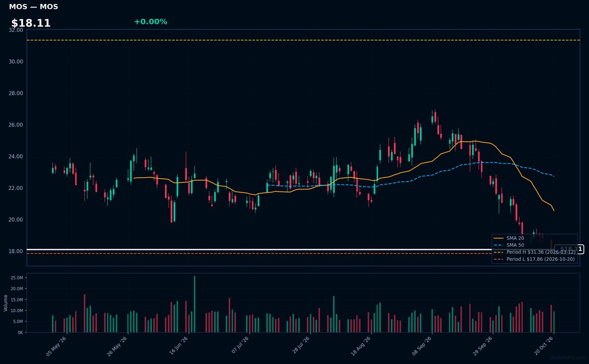Image resolution: width=589 pixels, height=364 pixels.
Task: Click the 18.00 price axis label
Action: [16, 251]
